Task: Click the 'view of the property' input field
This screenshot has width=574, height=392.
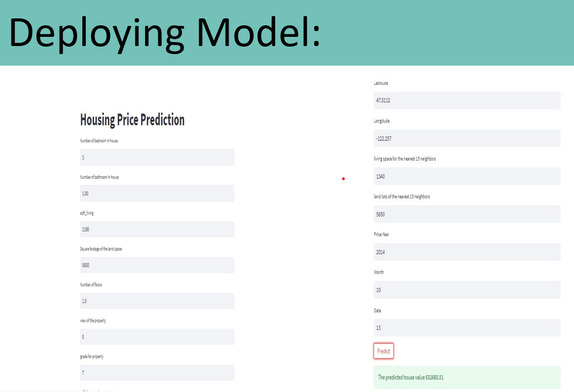Action: click(x=157, y=337)
